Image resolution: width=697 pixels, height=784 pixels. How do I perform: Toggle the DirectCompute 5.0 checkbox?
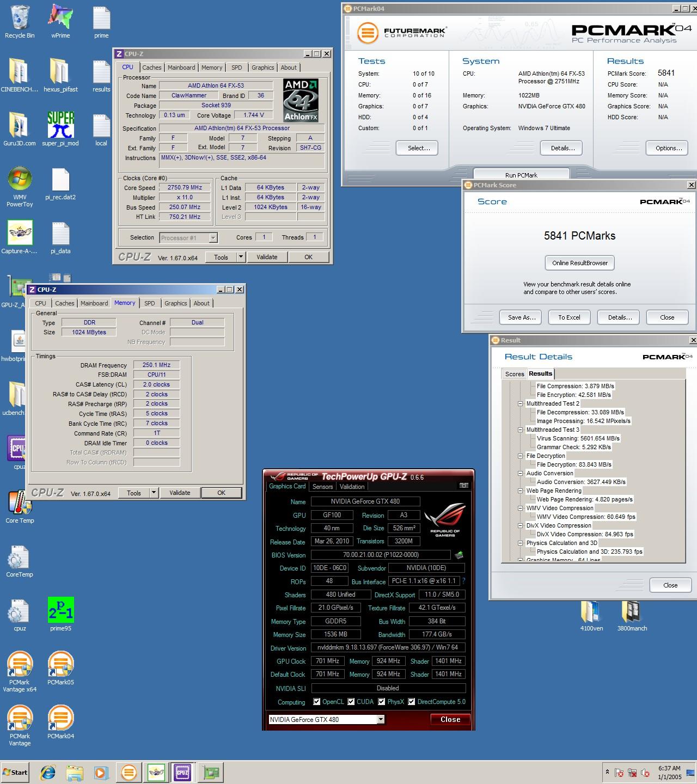[x=412, y=702]
